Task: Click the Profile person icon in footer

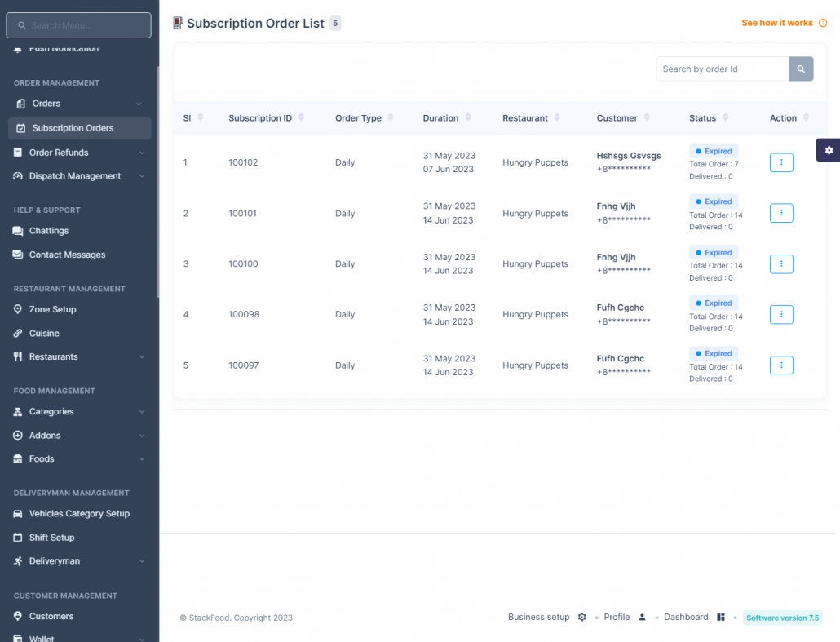Action: 642,618
